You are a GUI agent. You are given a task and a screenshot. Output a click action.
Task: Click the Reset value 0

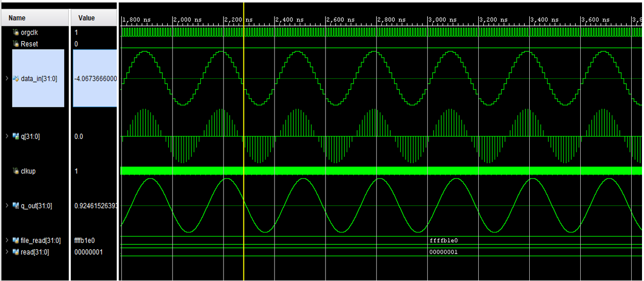pyautogui.click(x=76, y=44)
